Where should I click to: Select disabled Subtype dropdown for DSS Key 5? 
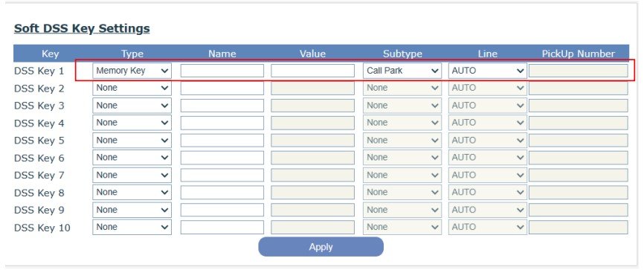point(402,140)
